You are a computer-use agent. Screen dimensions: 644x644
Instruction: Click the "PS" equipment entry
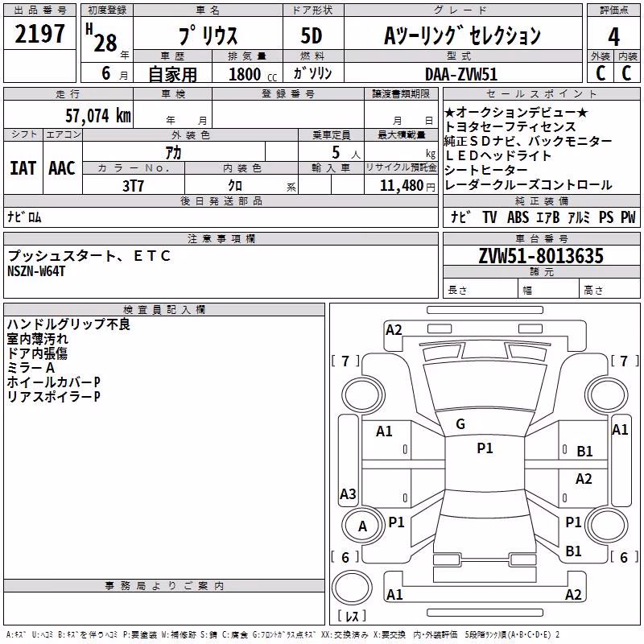[x=606, y=217]
